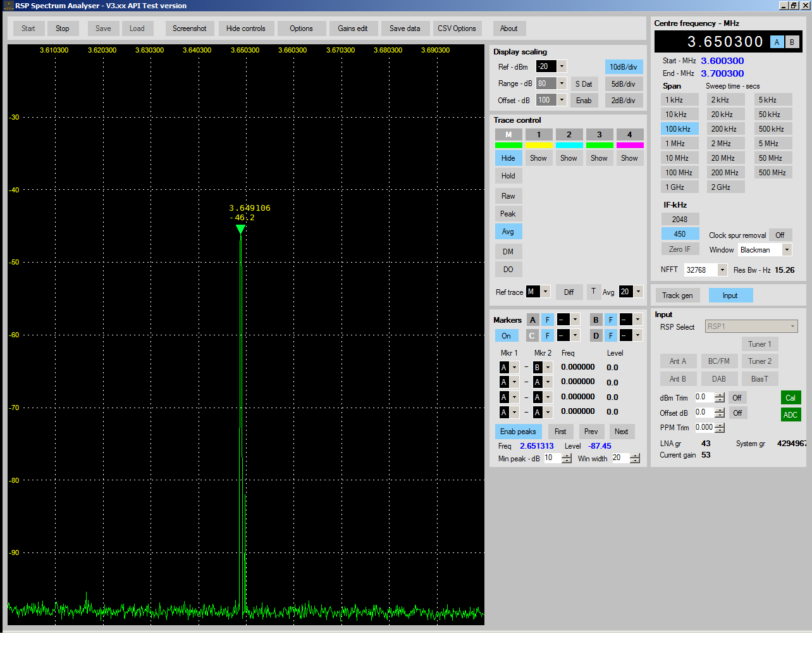Expand the NFFT size dropdown

pyautogui.click(x=722, y=270)
